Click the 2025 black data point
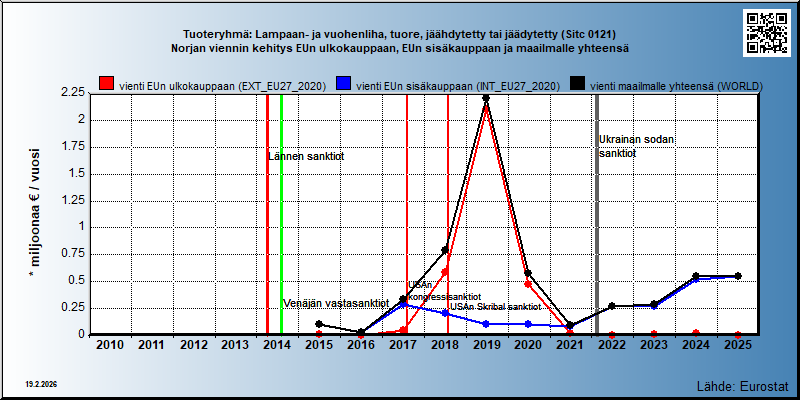This screenshot has height=400, width=800. 737,276
